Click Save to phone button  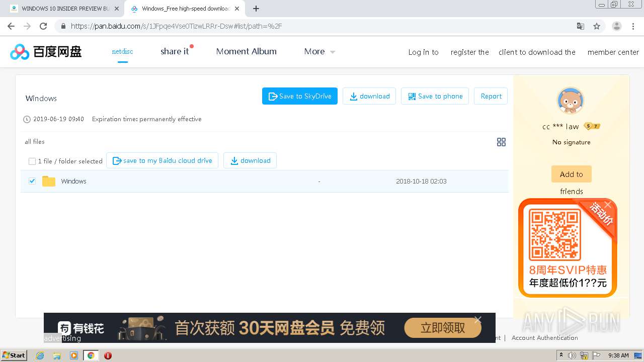435,96
